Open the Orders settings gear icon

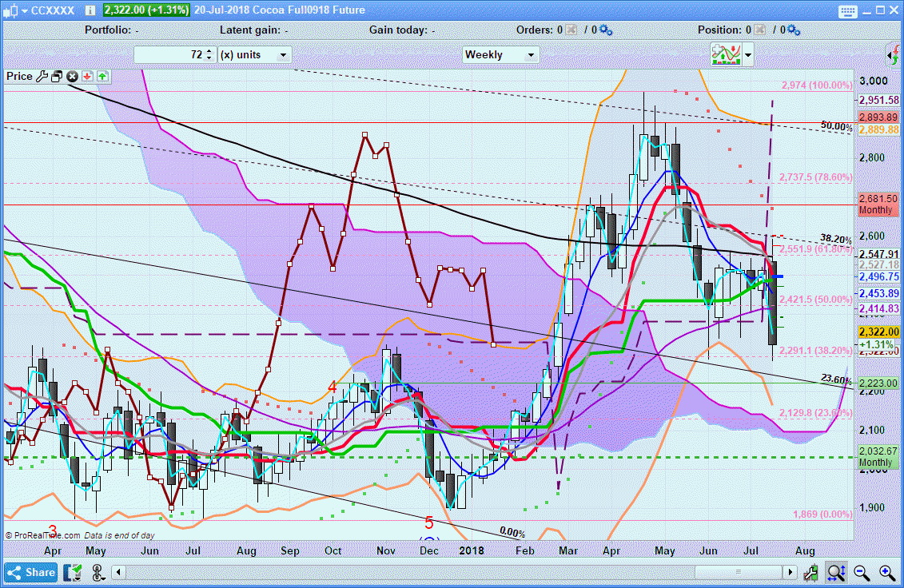point(605,30)
